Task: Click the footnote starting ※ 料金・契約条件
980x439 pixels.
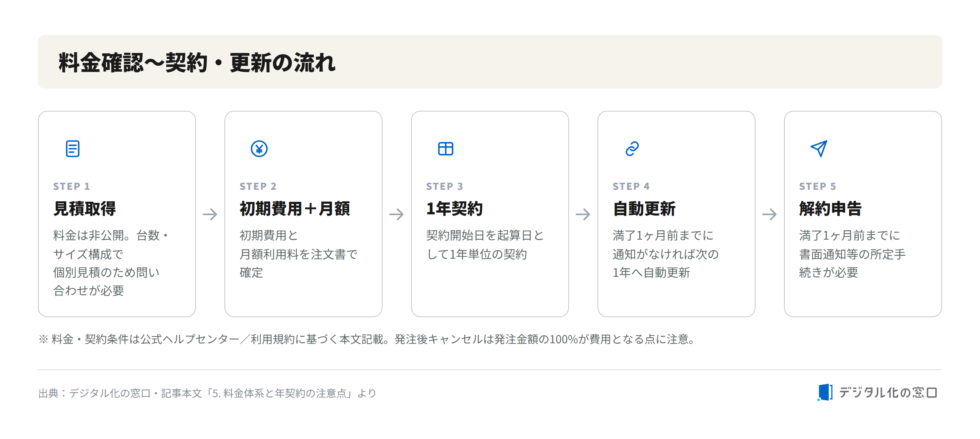Action: pos(367,339)
